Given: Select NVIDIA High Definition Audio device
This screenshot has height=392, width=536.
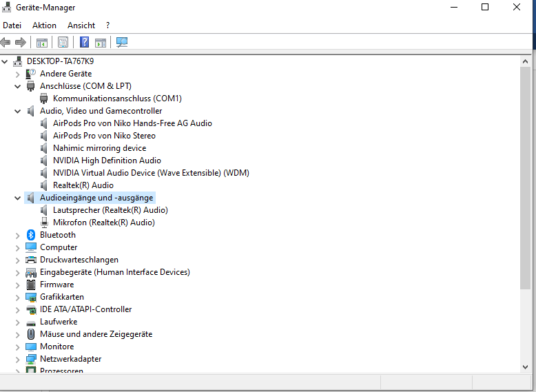Looking at the screenshot, I should pos(107,161).
